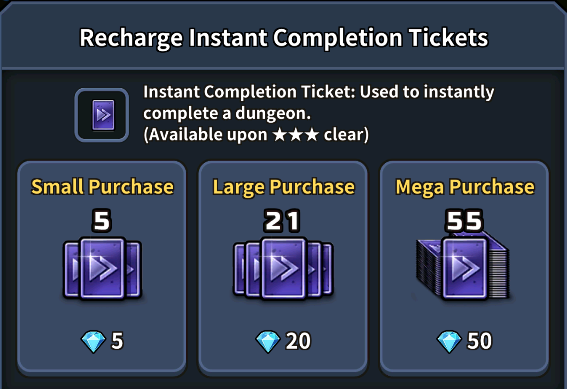Click the 55-ticket pile icon

tap(463, 267)
